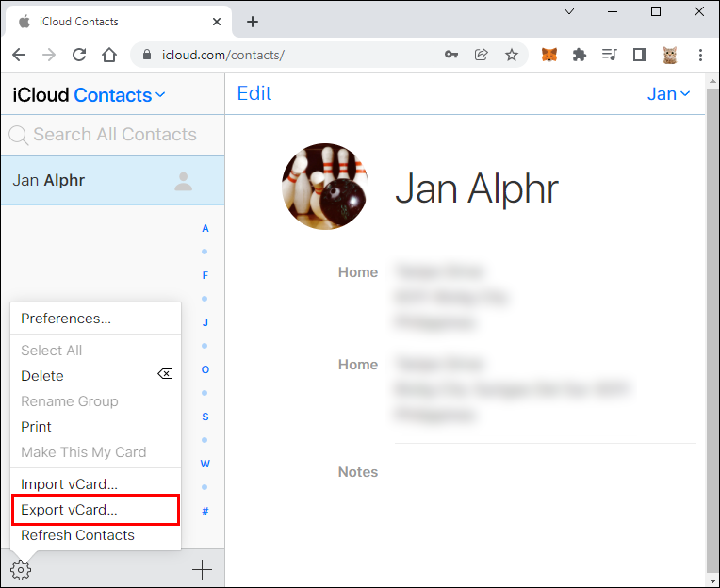
Task: Bookmark this page with star icon
Action: (x=511, y=55)
